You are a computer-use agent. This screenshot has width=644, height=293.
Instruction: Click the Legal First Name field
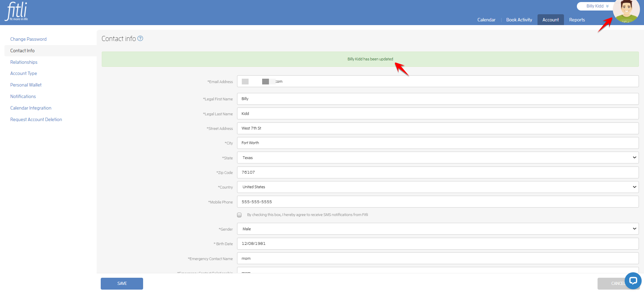(x=438, y=99)
